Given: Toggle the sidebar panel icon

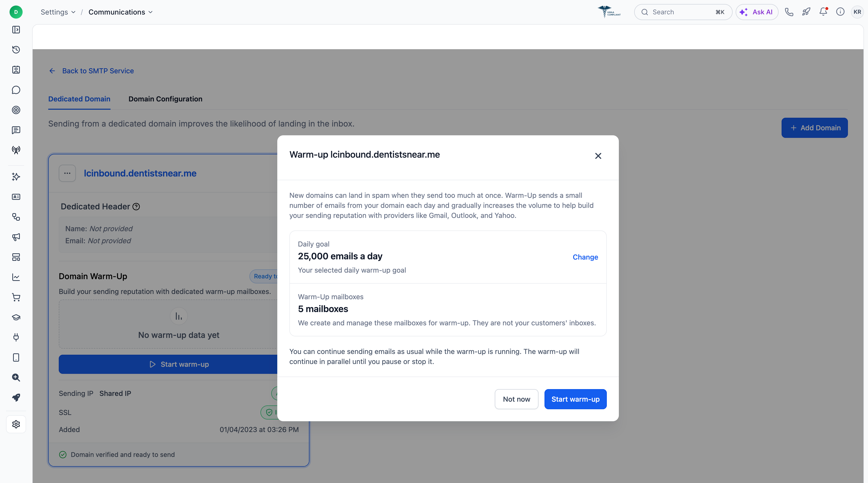Looking at the screenshot, I should tap(16, 30).
